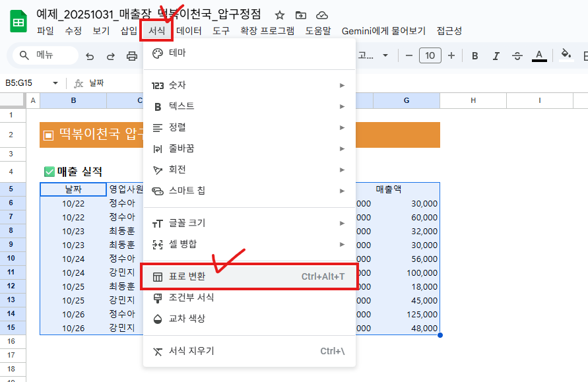
Task: Open the name box dropdown arrow
Action: (55, 83)
